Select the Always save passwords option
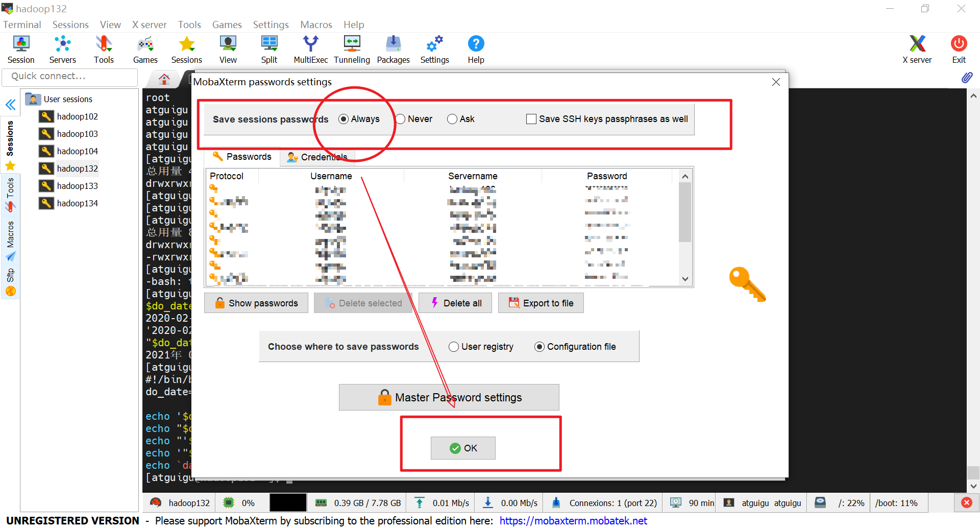 point(359,119)
